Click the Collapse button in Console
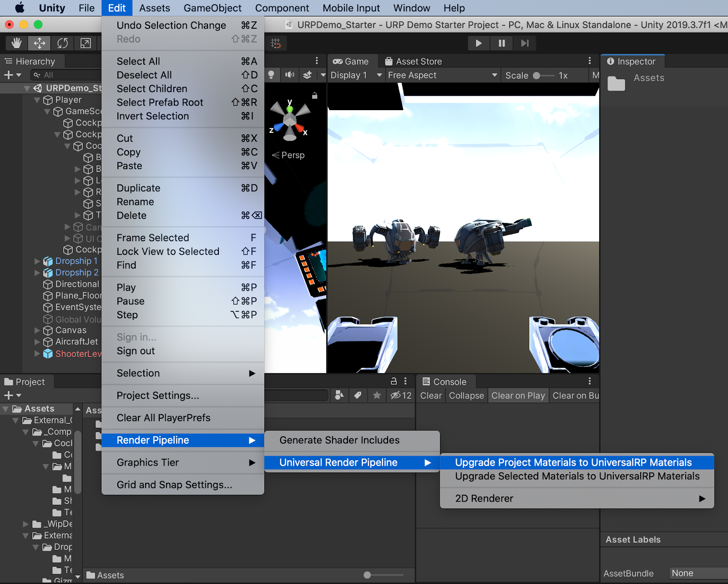The image size is (728, 584). click(466, 396)
